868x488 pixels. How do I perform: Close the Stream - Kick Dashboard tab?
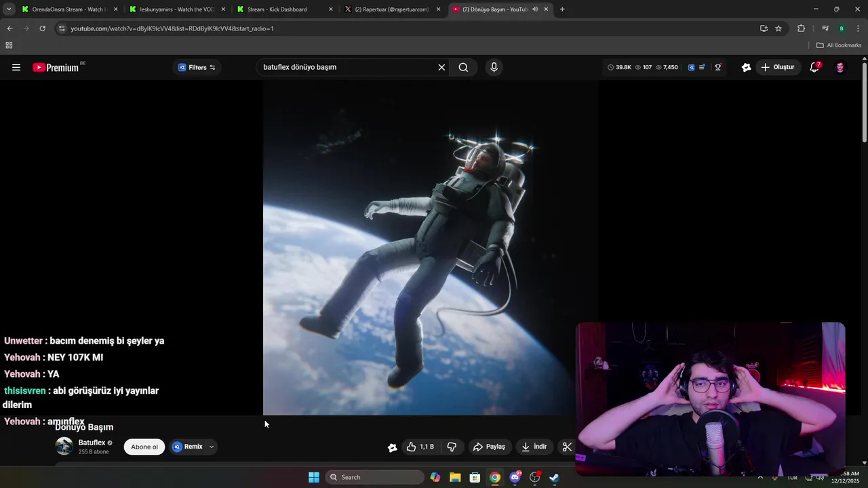(330, 9)
